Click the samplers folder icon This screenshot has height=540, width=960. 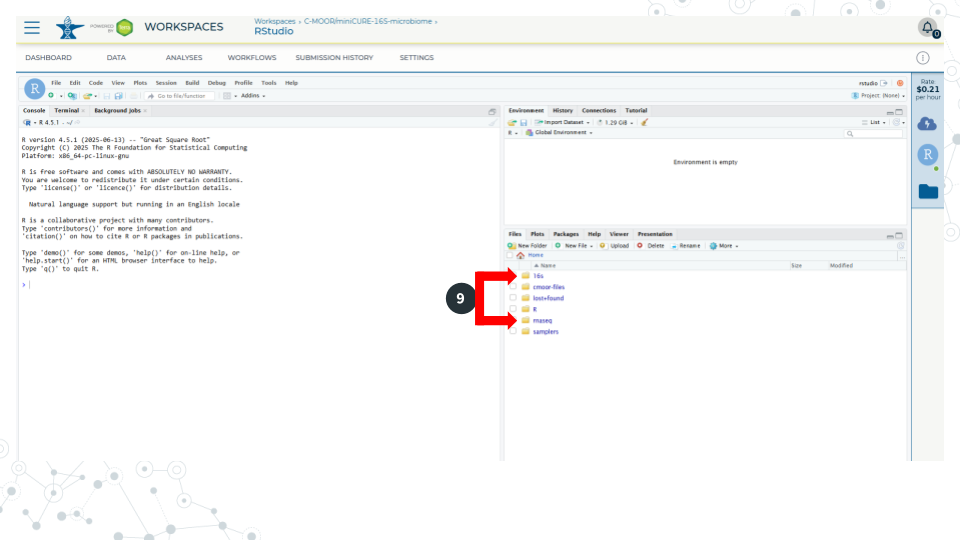tap(525, 331)
